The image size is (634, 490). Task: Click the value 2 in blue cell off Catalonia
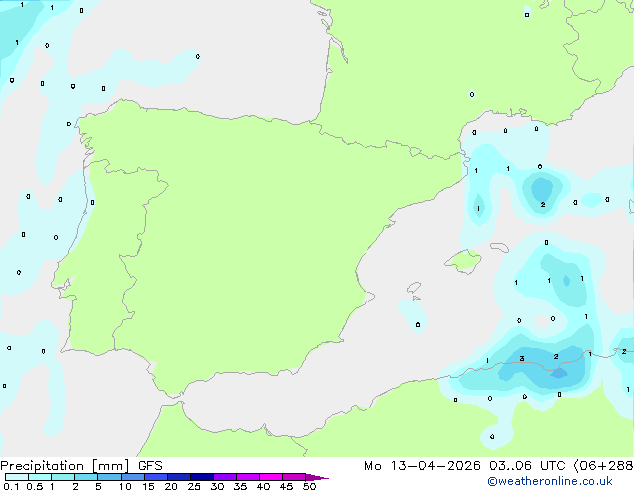click(543, 205)
